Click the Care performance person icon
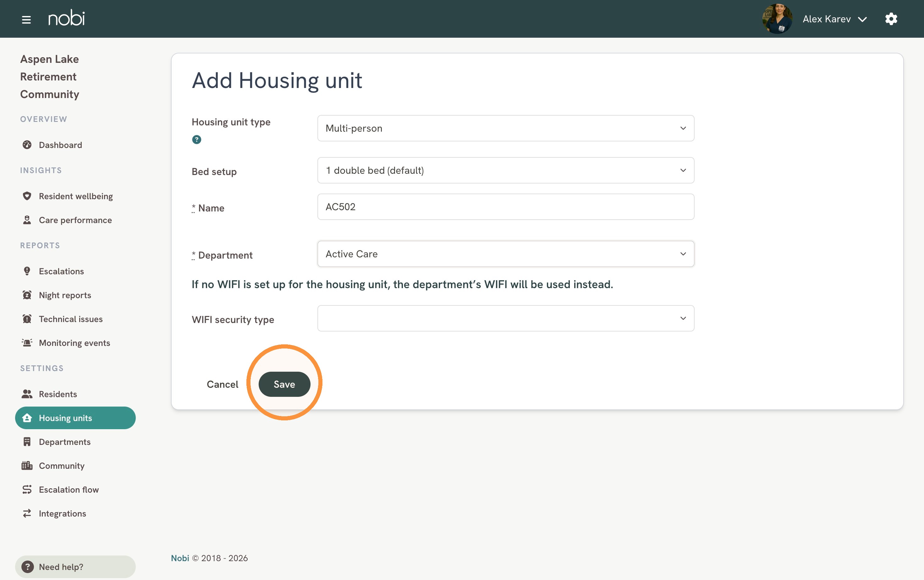Image resolution: width=924 pixels, height=580 pixels. click(x=27, y=220)
